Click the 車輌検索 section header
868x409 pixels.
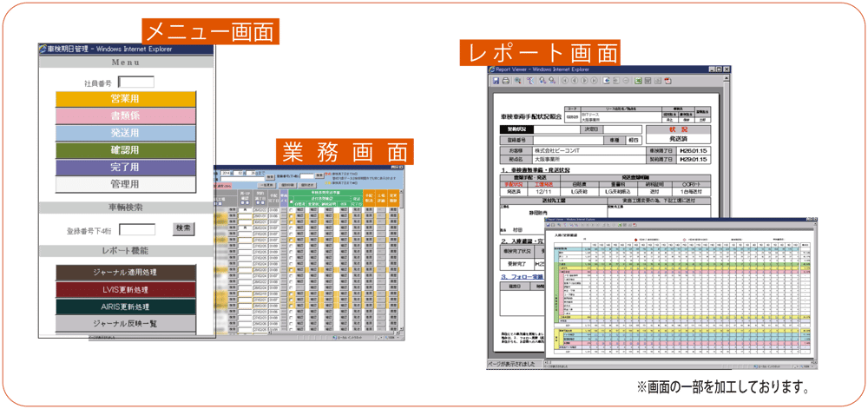click(126, 207)
